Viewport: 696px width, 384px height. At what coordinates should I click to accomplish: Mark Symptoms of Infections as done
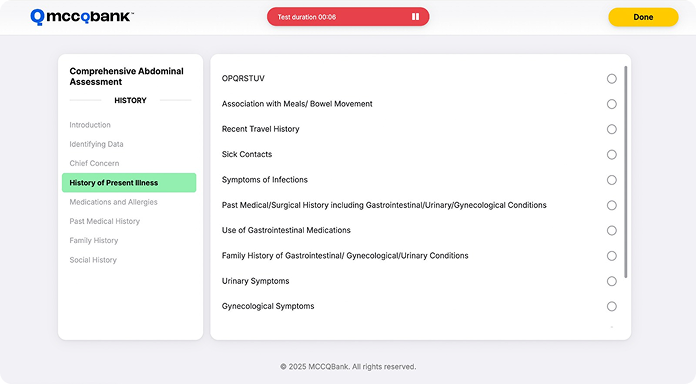point(612,180)
